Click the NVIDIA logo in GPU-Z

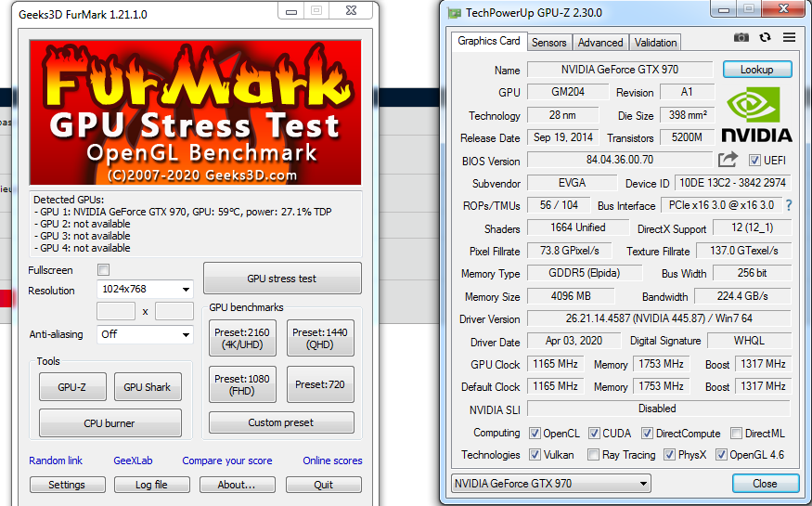756,115
